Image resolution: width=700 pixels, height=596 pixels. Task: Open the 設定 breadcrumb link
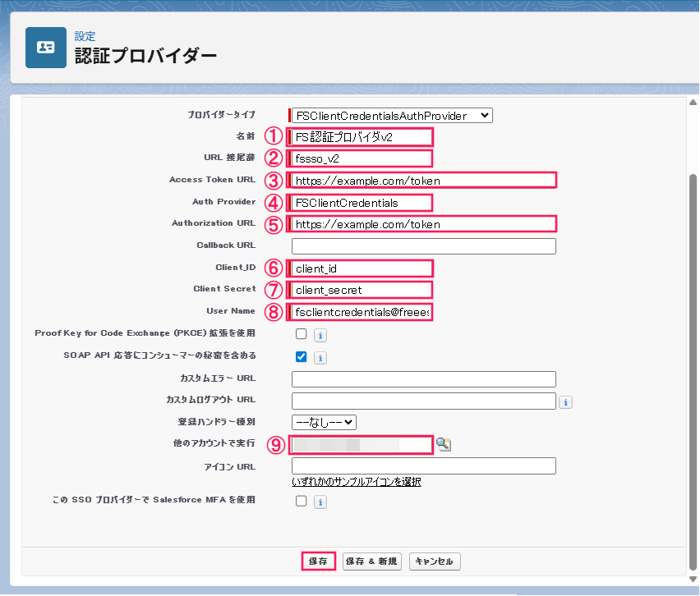click(85, 36)
